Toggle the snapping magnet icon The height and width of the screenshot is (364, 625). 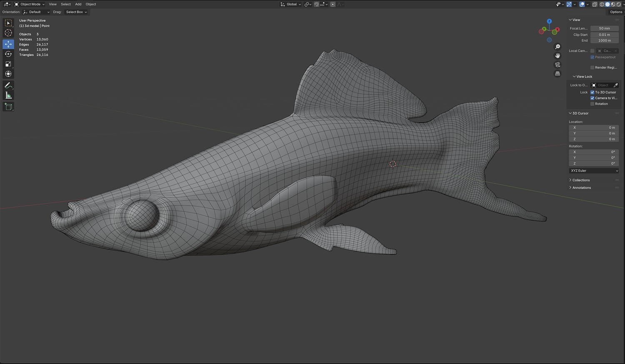317,4
